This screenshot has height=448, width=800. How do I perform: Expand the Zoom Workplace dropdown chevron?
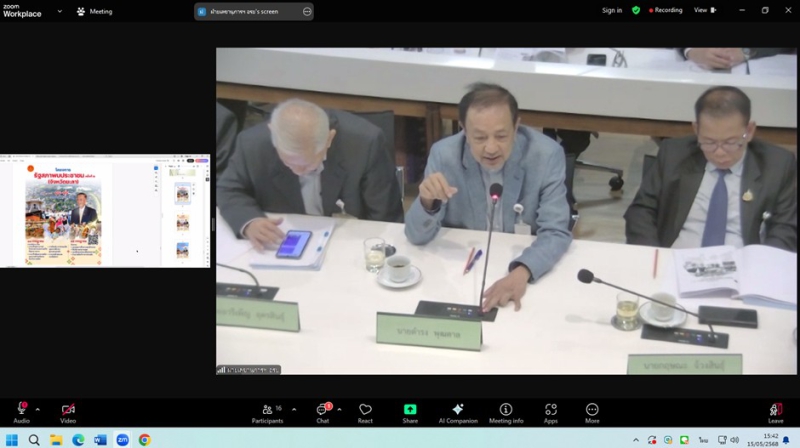point(59,11)
